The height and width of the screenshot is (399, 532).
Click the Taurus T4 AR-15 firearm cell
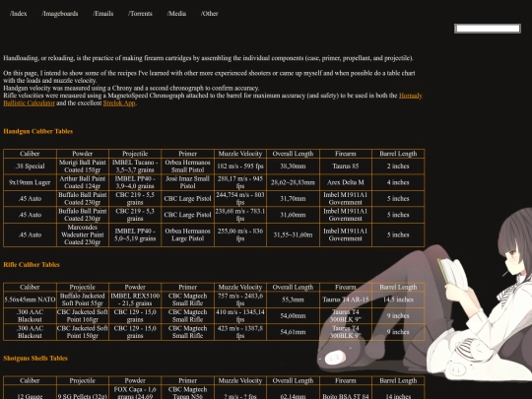(x=346, y=299)
